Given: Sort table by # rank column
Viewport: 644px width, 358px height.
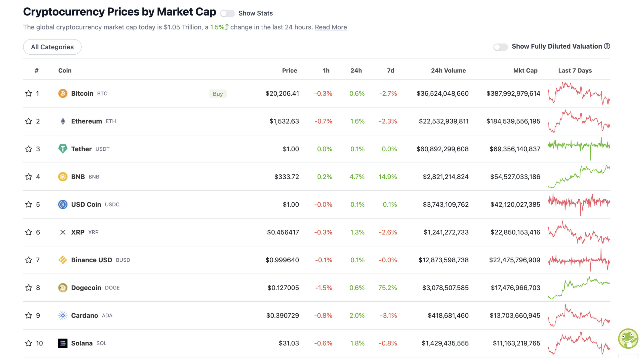Looking at the screenshot, I should [37, 70].
